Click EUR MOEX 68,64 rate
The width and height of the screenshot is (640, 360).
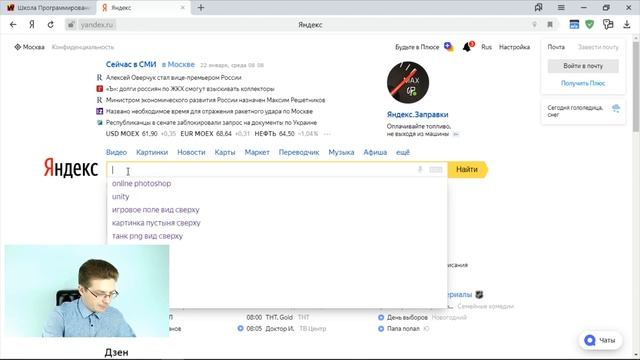pyautogui.click(x=206, y=134)
